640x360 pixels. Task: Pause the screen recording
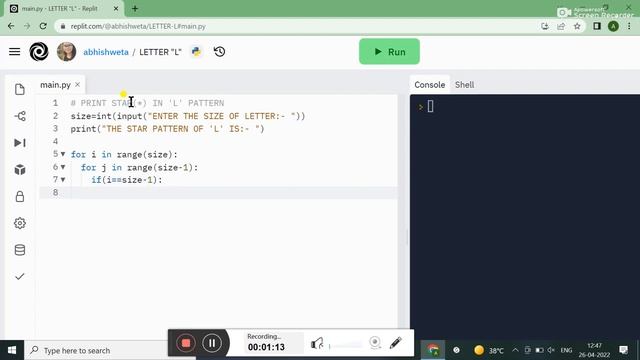tap(212, 343)
